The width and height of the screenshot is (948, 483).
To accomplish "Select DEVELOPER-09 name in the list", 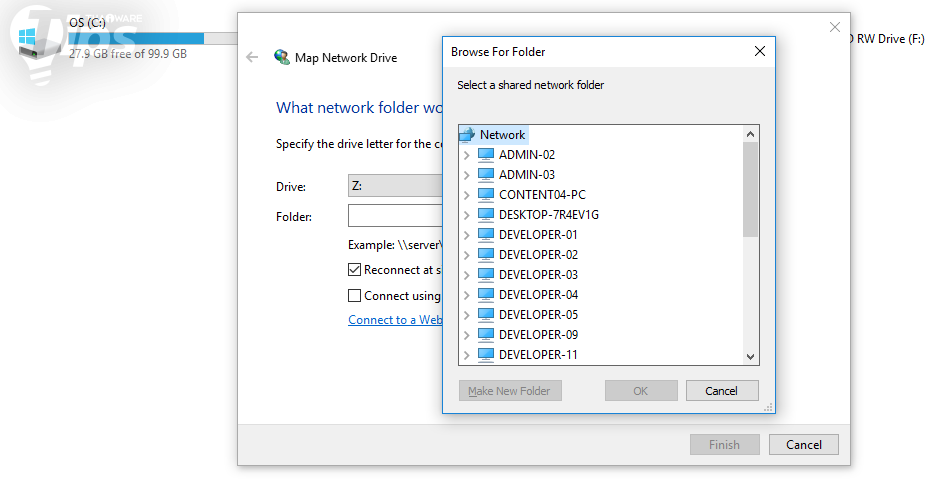I will (538, 334).
